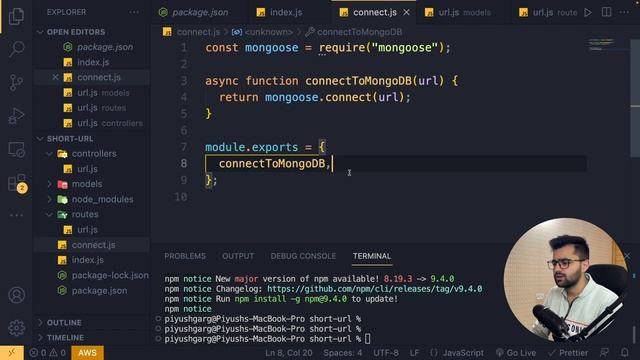
Task: Change file encoding UTF-8
Action: pos(386,353)
